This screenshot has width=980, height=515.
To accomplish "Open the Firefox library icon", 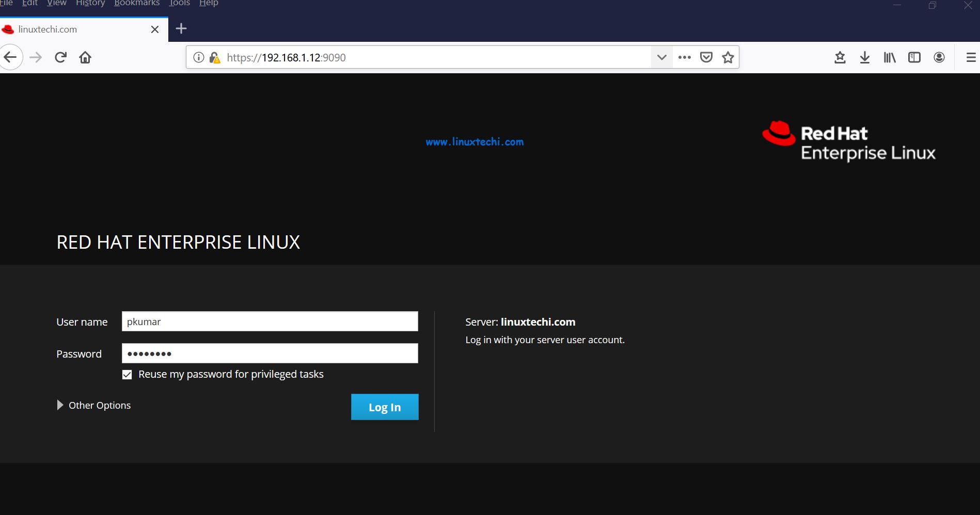I will 889,57.
